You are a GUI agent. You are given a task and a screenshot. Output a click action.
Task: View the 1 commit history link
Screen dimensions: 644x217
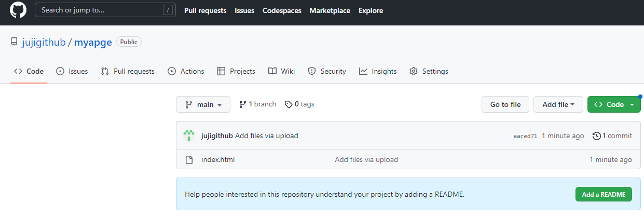coord(612,135)
